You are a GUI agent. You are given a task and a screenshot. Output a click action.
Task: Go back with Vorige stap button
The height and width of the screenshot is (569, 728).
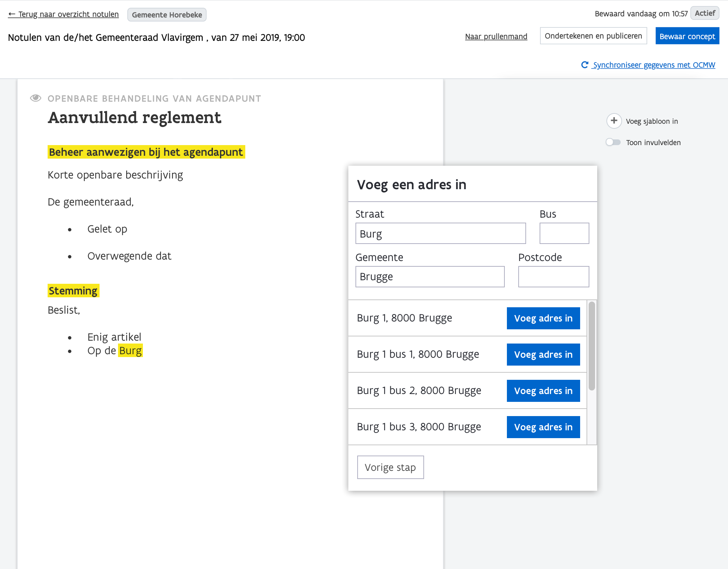[x=390, y=467]
